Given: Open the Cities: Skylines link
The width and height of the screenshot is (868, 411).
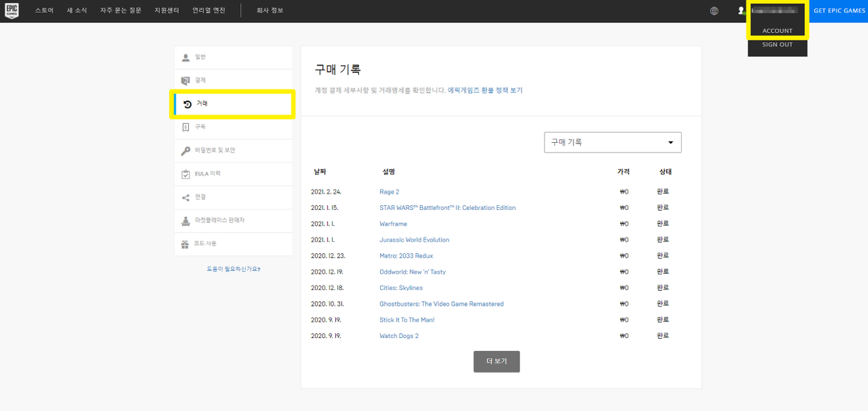Looking at the screenshot, I should click(x=401, y=288).
